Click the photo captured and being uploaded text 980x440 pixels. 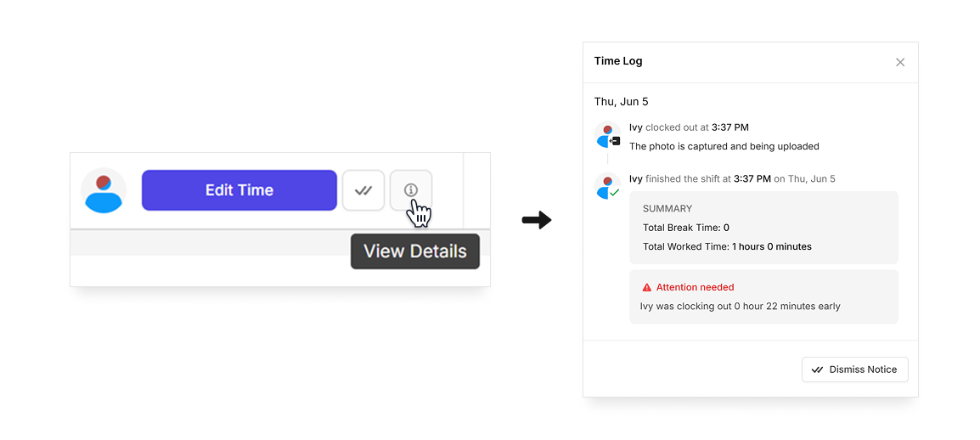click(724, 146)
